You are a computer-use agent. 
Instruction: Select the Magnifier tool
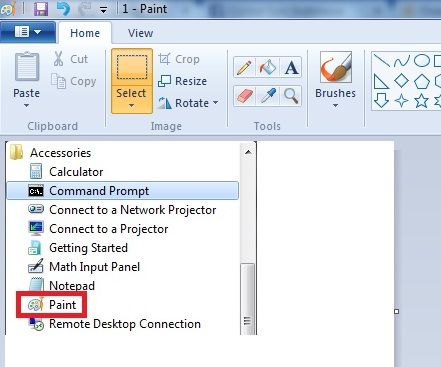pyautogui.click(x=291, y=96)
